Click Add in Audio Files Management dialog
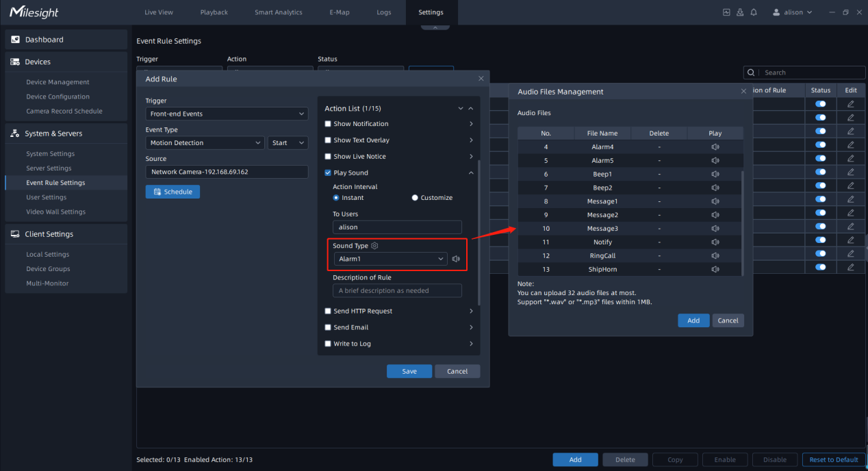 pos(693,320)
